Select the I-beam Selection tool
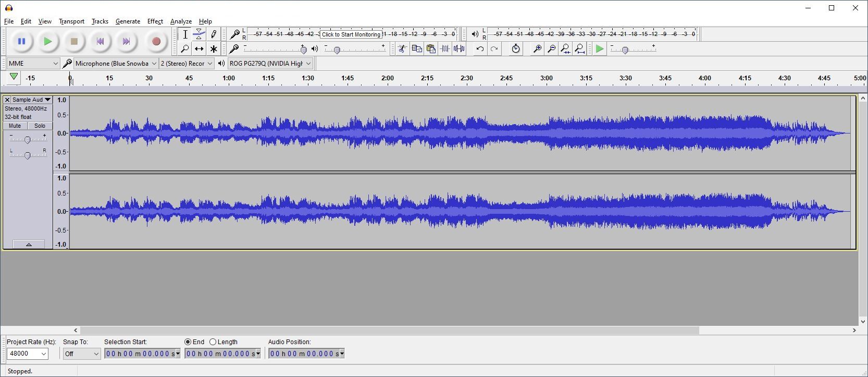Screen dimensions: 868x377 pos(185,34)
